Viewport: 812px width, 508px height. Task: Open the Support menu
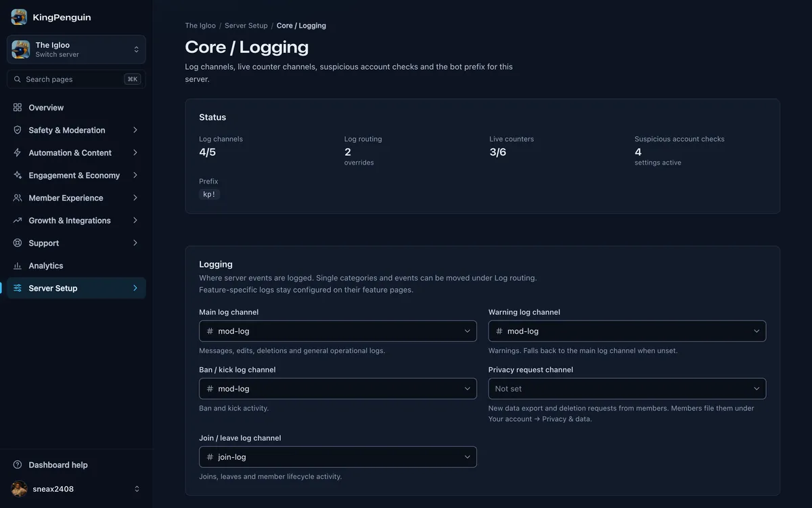(76, 243)
